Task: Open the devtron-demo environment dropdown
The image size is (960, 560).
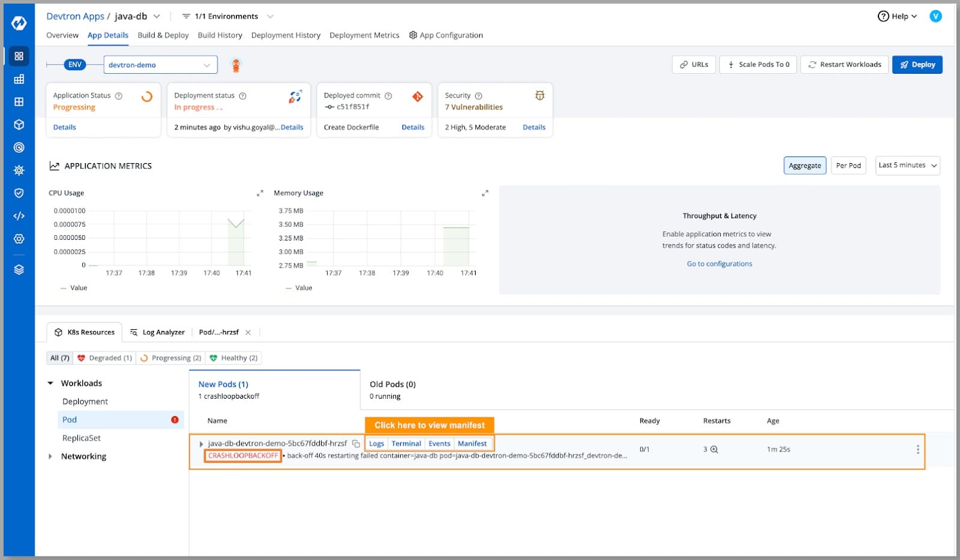Action: [160, 65]
